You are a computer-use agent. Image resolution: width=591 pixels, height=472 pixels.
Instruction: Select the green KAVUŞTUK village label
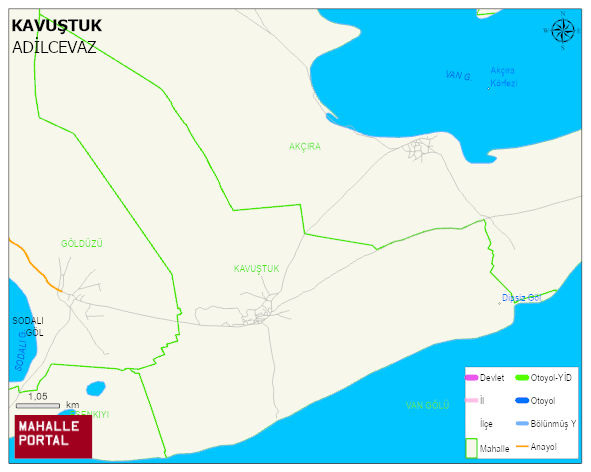point(256,268)
